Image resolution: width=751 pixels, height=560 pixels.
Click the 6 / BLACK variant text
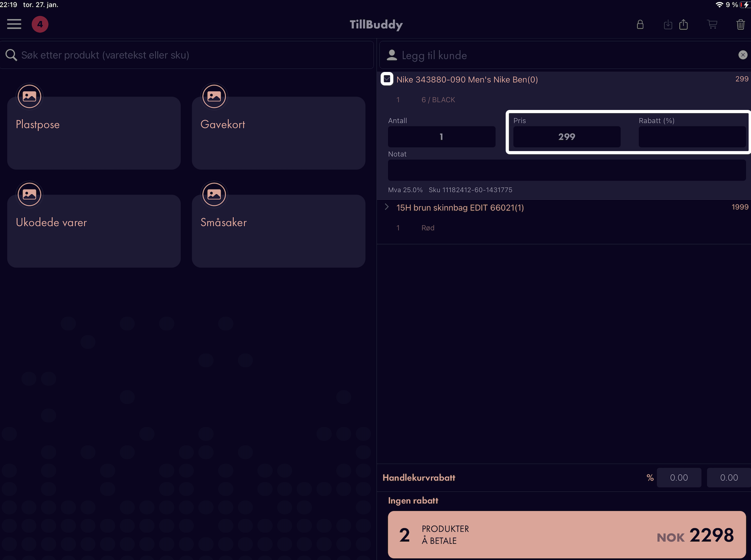click(438, 100)
